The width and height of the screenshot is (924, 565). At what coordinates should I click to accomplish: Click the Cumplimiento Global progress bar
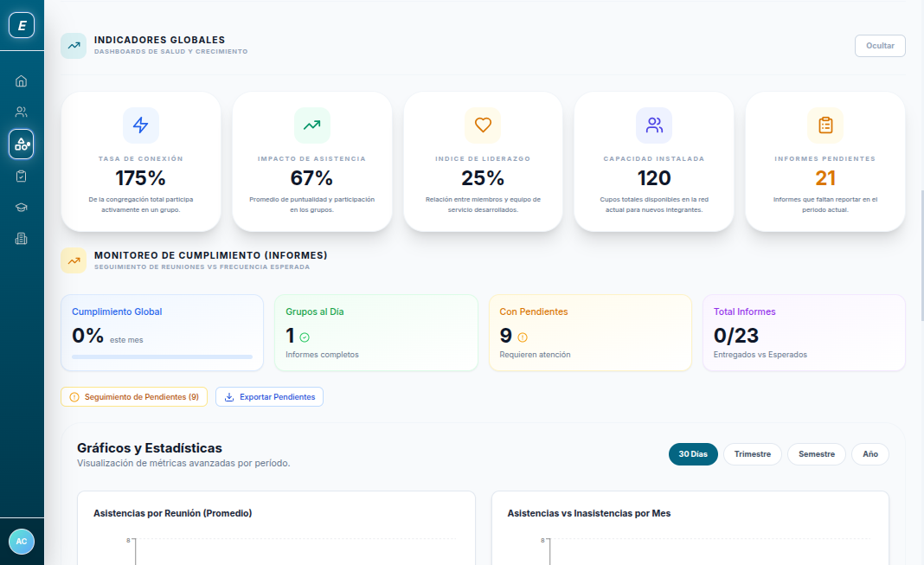[162, 356]
